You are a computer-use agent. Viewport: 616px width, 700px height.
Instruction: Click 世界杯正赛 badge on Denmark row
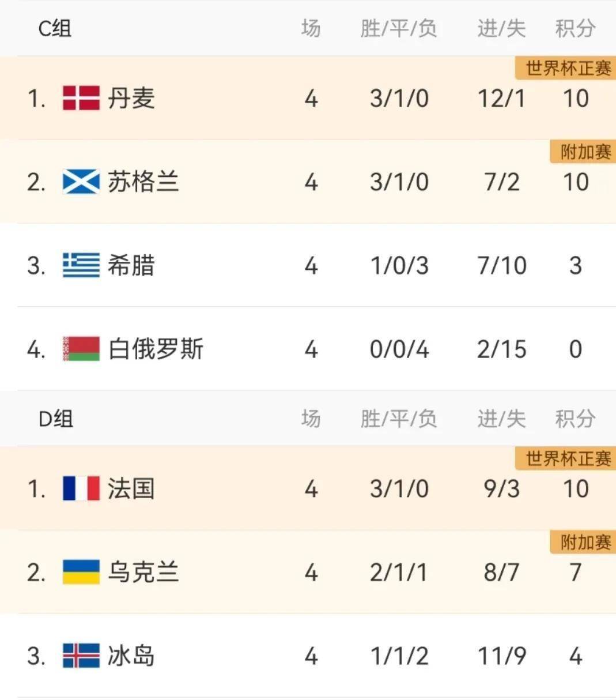point(568,69)
